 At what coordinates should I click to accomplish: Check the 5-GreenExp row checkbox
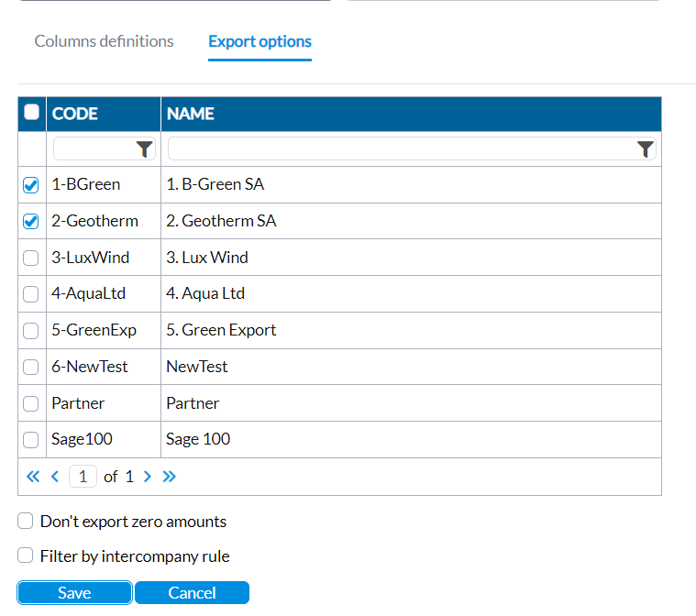30,330
